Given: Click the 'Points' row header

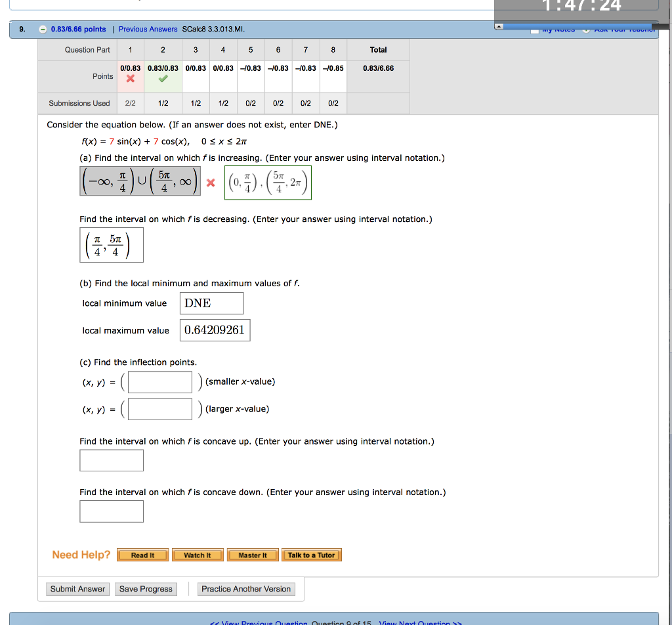Looking at the screenshot, I should [x=103, y=76].
